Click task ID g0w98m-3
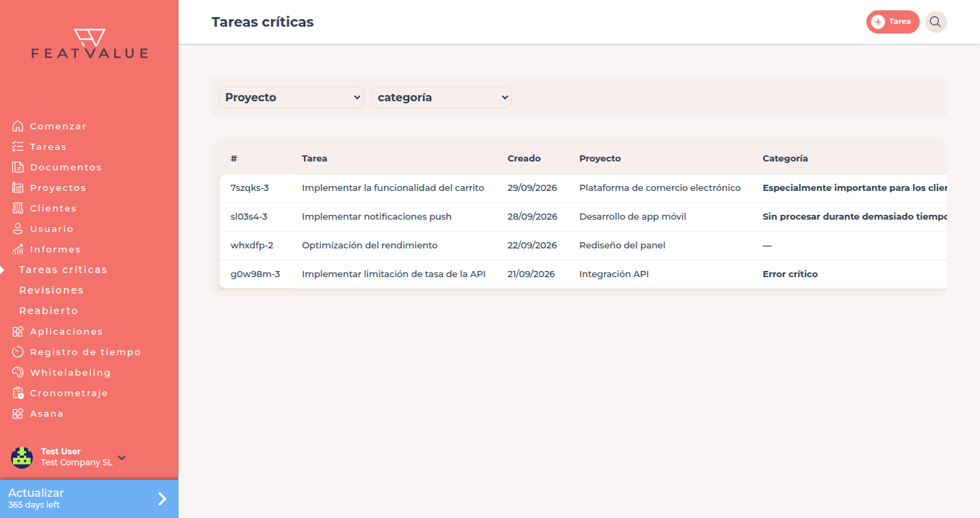The image size is (980, 518). 255,274
